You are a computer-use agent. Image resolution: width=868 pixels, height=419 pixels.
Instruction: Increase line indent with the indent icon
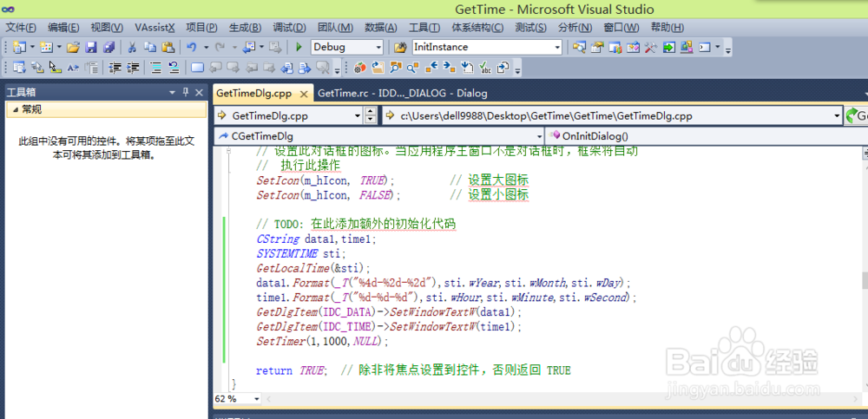click(133, 68)
